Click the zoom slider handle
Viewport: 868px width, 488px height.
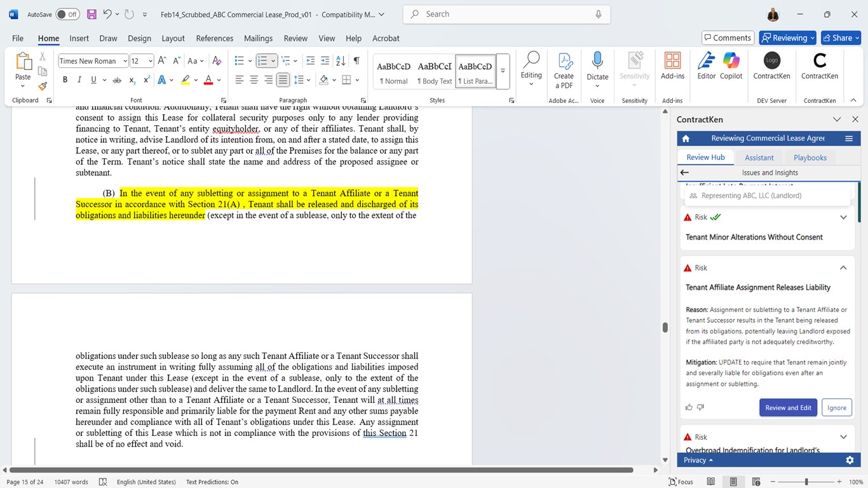tap(806, 482)
